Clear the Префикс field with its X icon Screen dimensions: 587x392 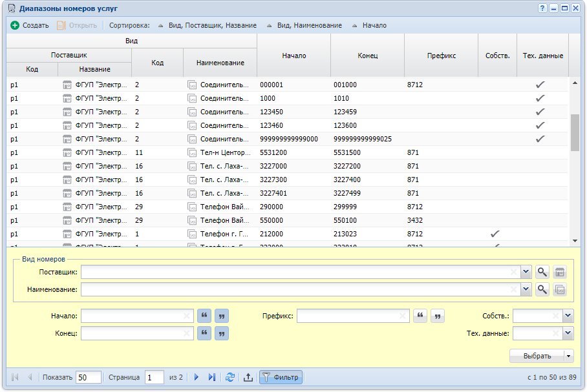point(403,316)
